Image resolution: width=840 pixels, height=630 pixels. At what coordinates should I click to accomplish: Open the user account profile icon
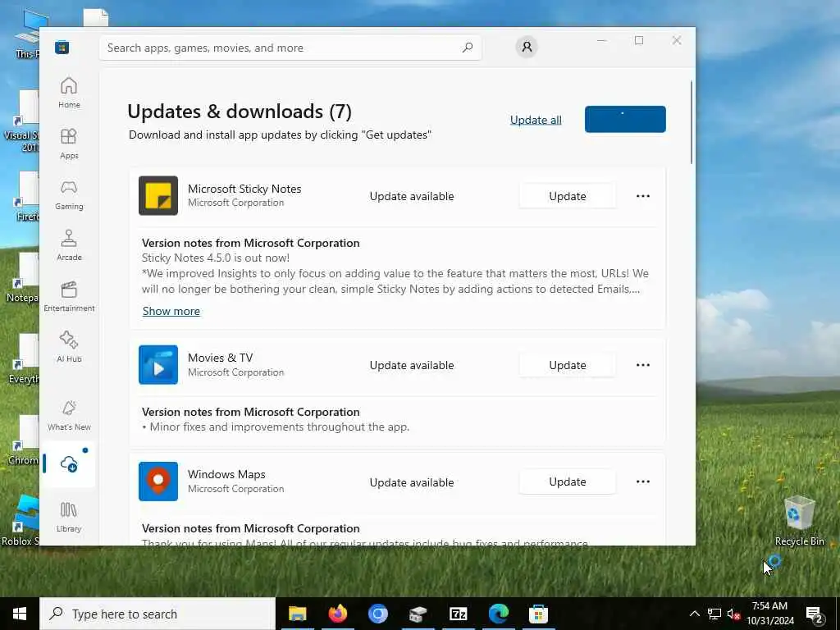click(527, 47)
